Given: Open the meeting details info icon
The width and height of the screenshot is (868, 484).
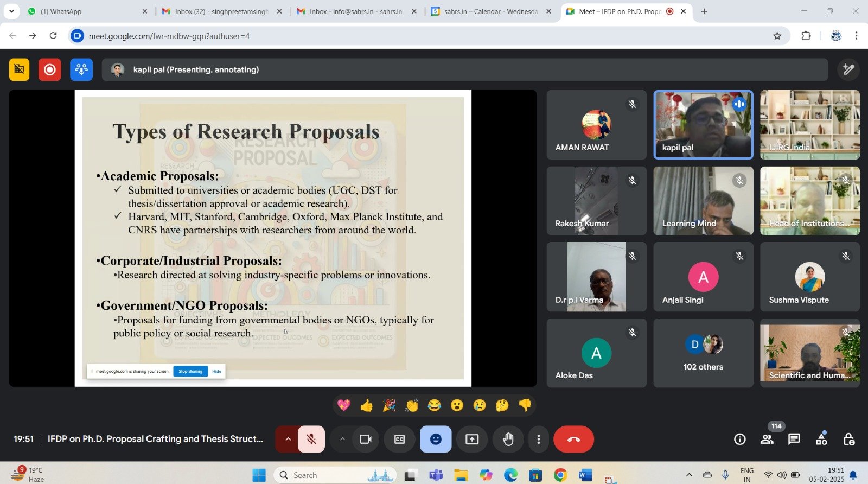Looking at the screenshot, I should click(739, 440).
